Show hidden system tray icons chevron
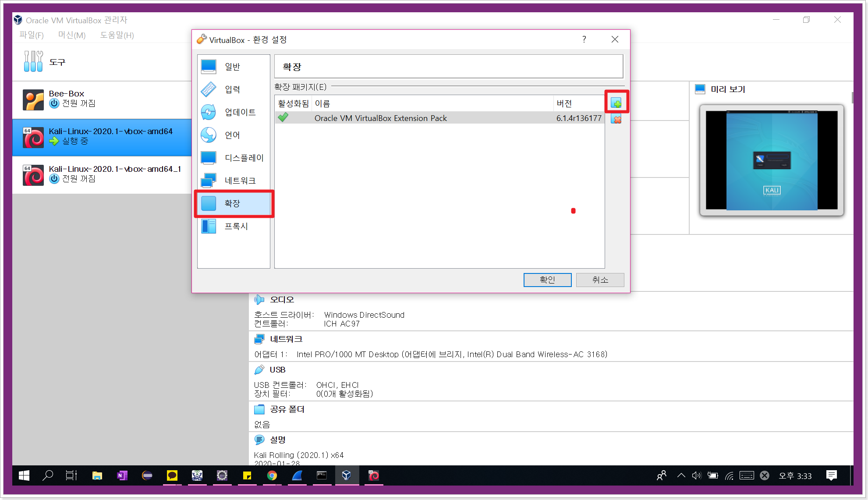Viewport: 868px width, 500px height. coord(681,475)
